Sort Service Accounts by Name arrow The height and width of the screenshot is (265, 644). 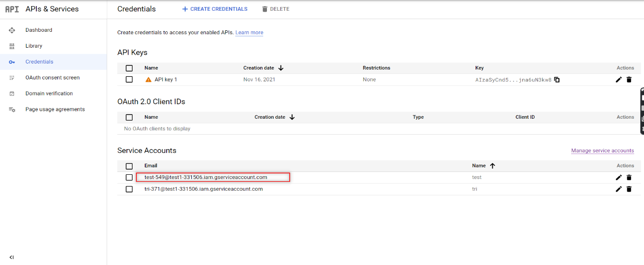[492, 166]
